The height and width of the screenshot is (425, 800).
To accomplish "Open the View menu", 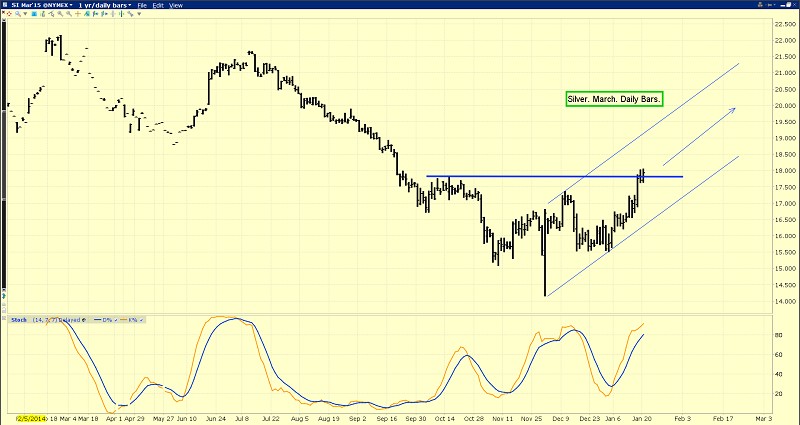I will pyautogui.click(x=176, y=5).
